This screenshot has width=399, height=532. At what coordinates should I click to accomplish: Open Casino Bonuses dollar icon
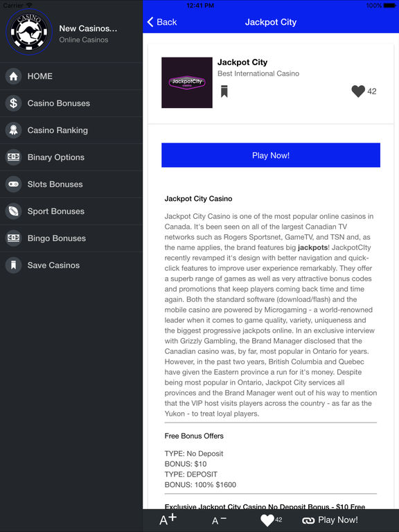[14, 103]
